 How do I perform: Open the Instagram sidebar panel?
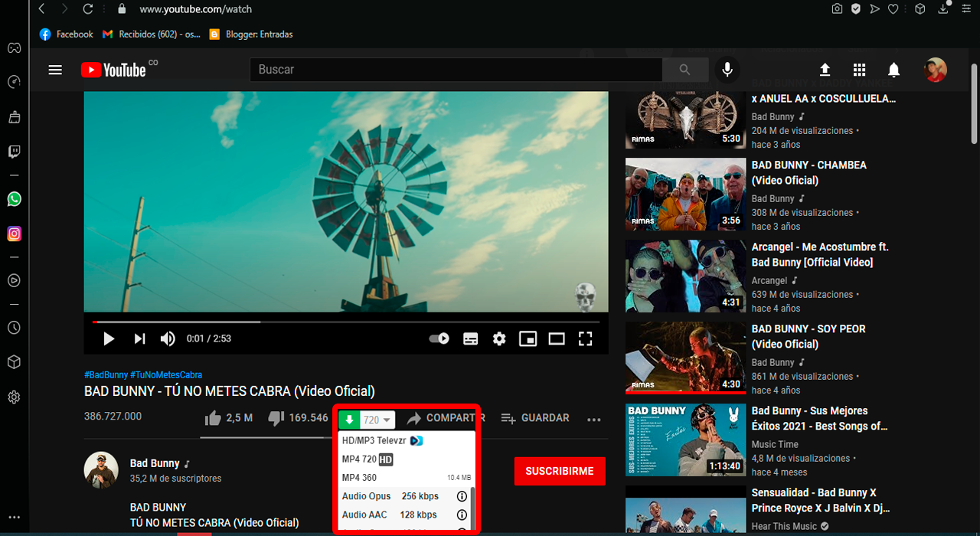coord(14,234)
